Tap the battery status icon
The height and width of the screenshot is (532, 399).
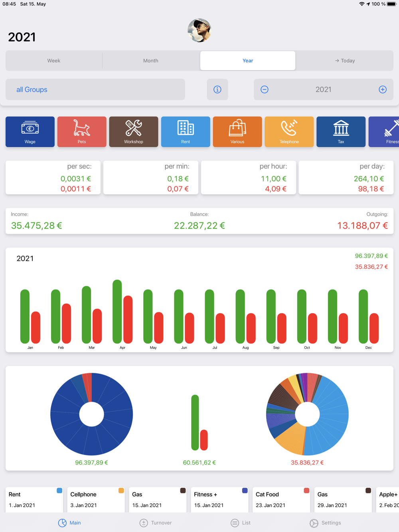pyautogui.click(x=391, y=4)
